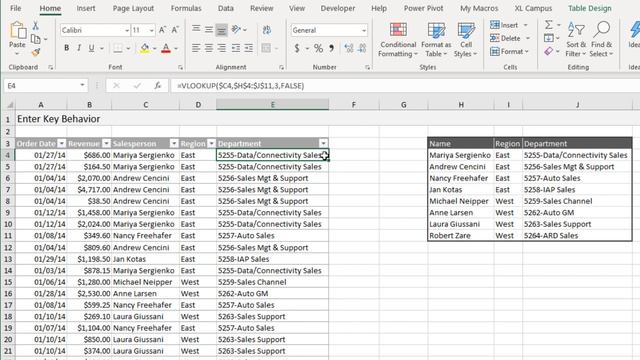Viewport: 640px width, 360px height.
Task: Toggle Middle Align
Action: point(209,29)
